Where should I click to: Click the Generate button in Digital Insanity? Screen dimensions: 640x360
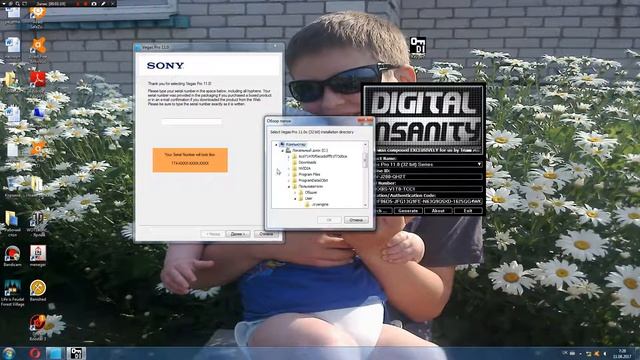408,211
